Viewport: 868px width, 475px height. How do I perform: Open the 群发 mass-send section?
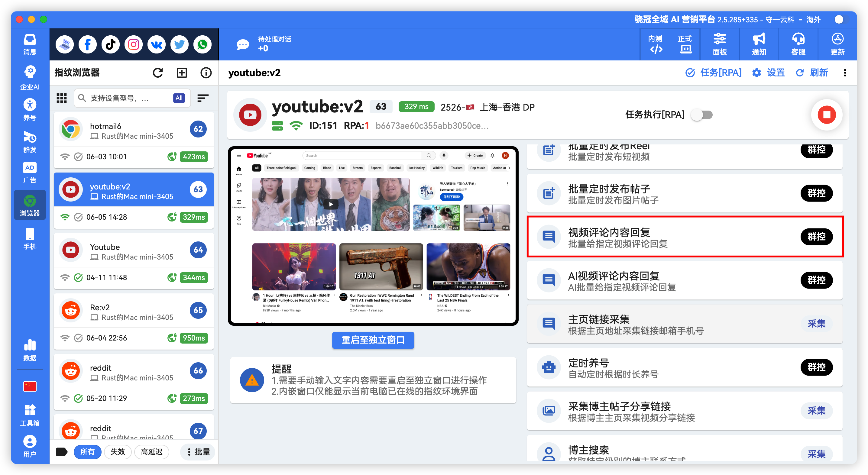point(30,141)
